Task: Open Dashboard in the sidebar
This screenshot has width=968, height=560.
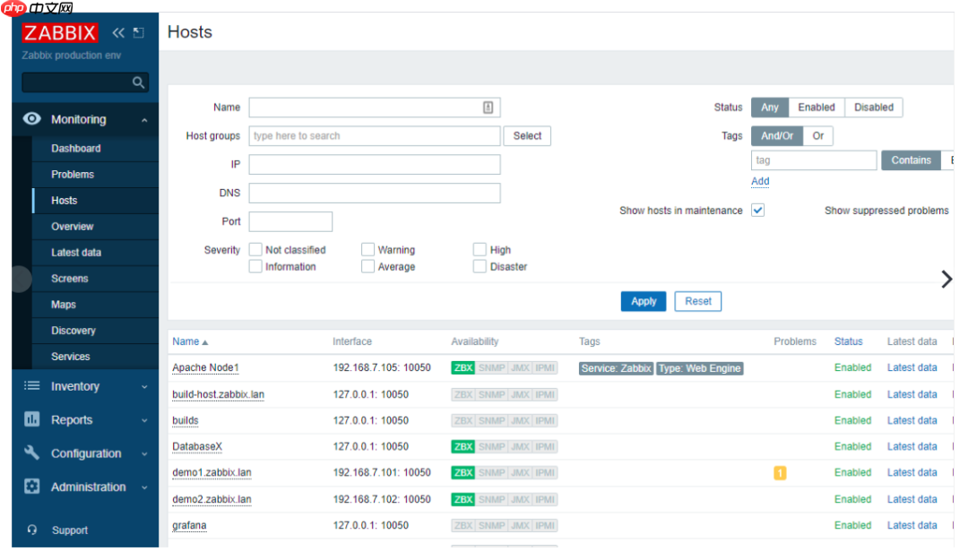Action: tap(76, 149)
